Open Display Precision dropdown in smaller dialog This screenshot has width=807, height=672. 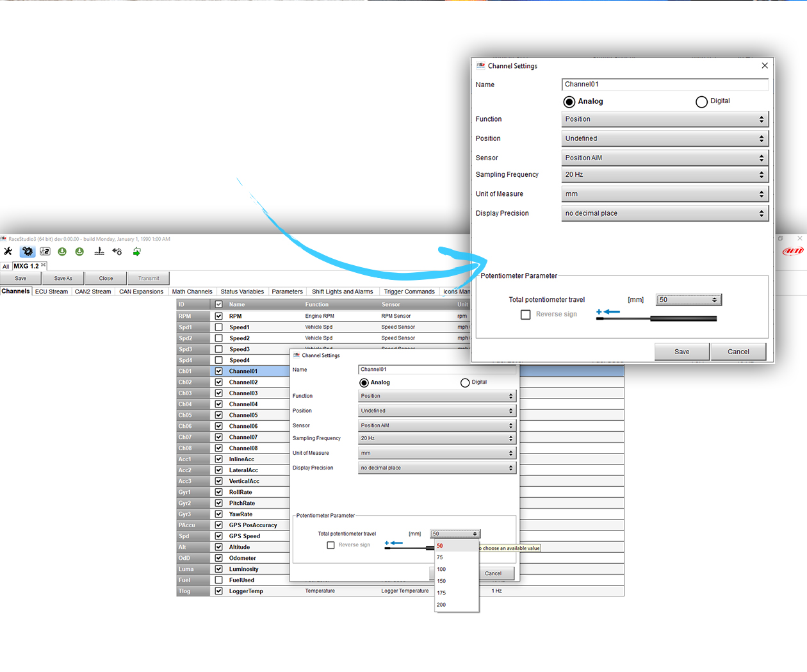437,468
